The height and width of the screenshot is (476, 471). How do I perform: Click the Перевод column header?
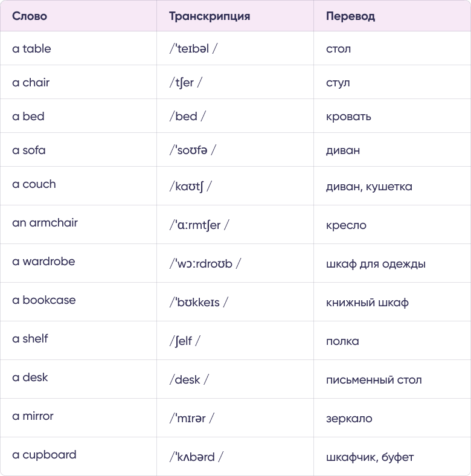coord(350,16)
